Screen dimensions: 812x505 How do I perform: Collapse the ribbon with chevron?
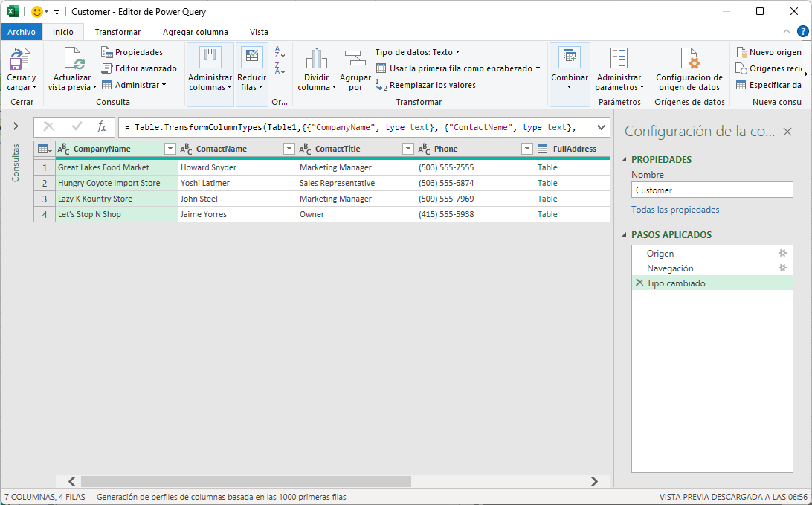pos(786,31)
